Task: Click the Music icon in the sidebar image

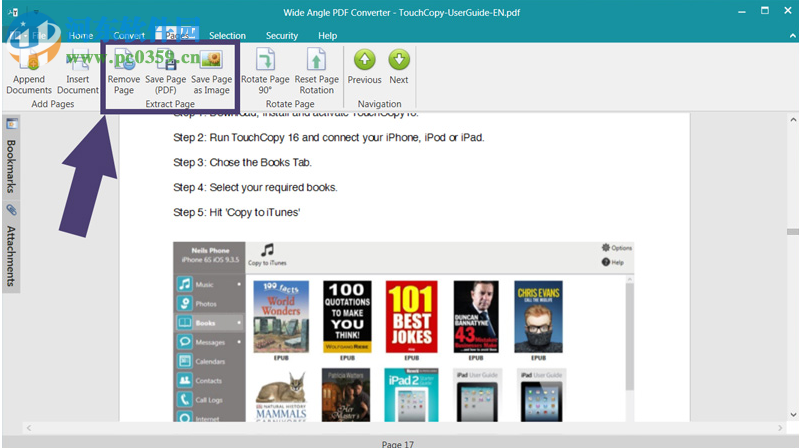Action: tap(184, 284)
